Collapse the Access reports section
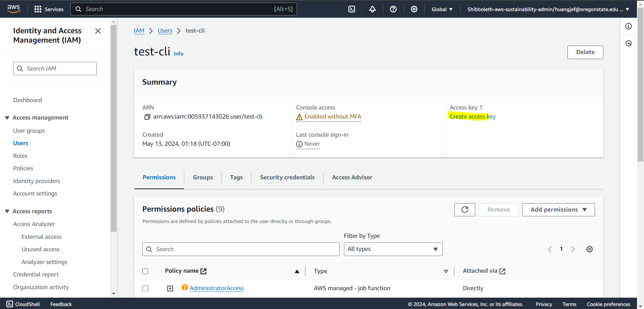644x309 pixels. point(7,211)
